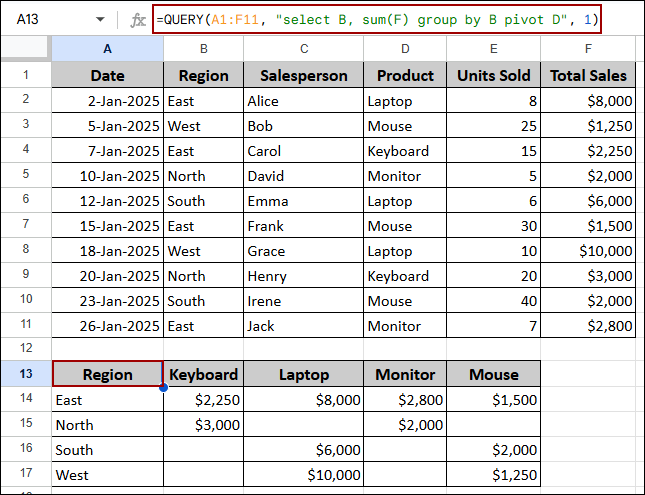Click the Salesperson header cell
Viewport: 645px width, 495px height.
click(304, 75)
